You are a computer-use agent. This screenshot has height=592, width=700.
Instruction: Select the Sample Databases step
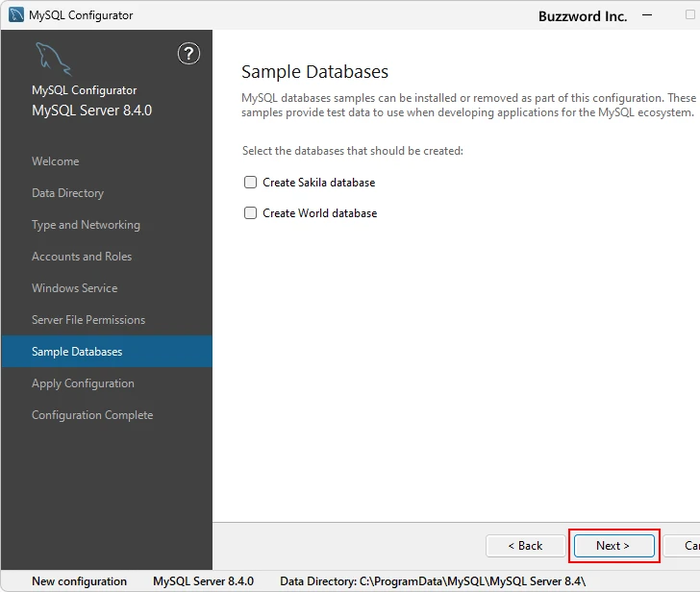107,352
